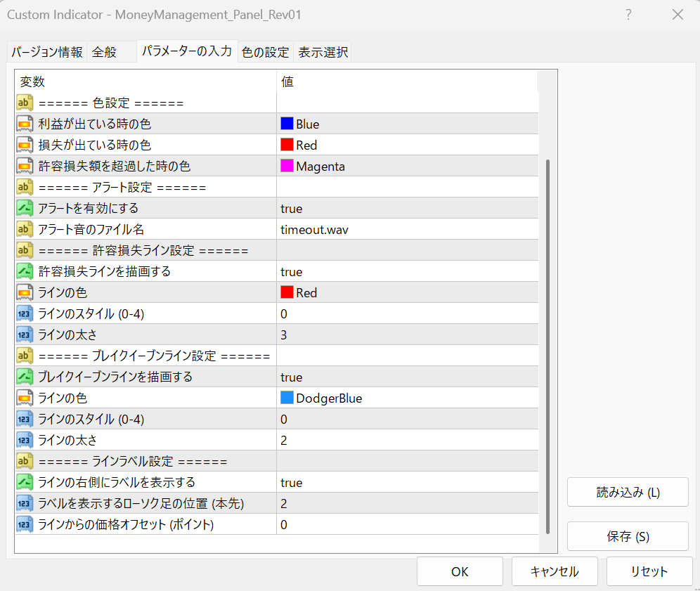Go to the 色の設定 tab
The height and width of the screenshot is (591, 700).
[265, 52]
